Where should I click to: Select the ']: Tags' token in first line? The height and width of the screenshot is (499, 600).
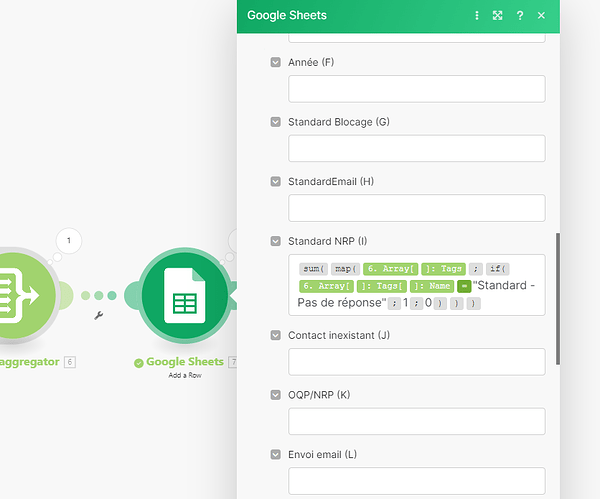point(443,269)
